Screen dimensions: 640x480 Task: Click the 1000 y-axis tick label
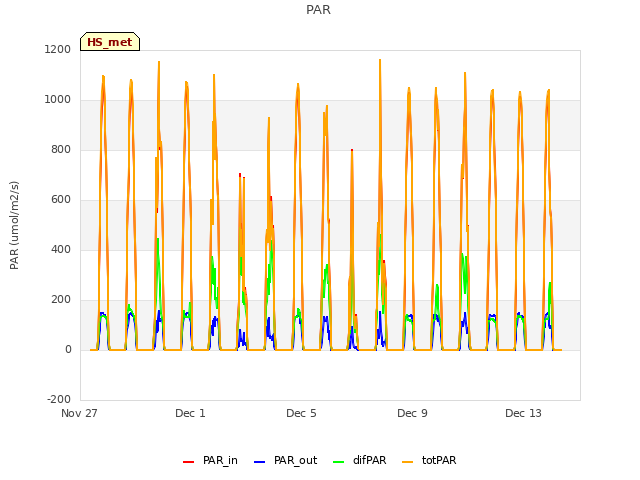pos(58,100)
